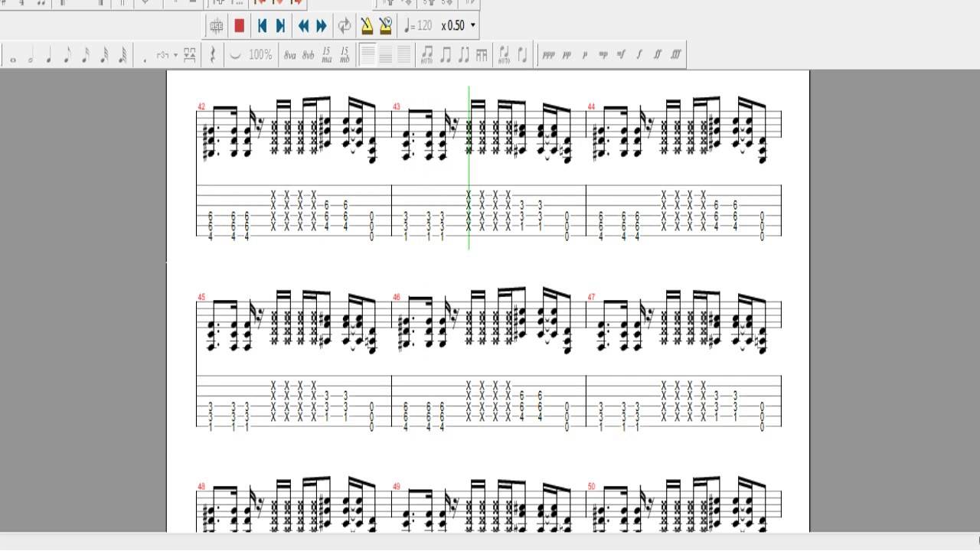Select quarter note duration
Viewport: 980px width, 551px height.
[x=49, y=55]
